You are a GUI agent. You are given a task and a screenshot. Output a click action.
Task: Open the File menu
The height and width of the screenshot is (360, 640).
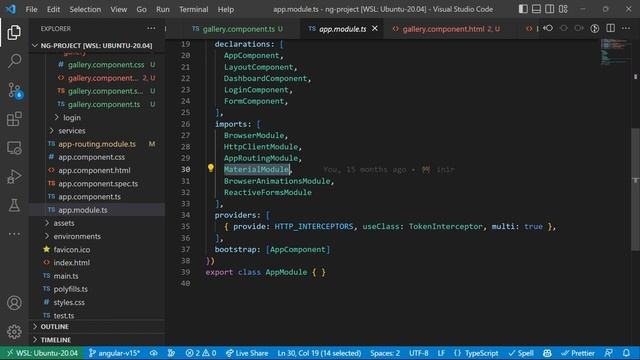click(31, 9)
